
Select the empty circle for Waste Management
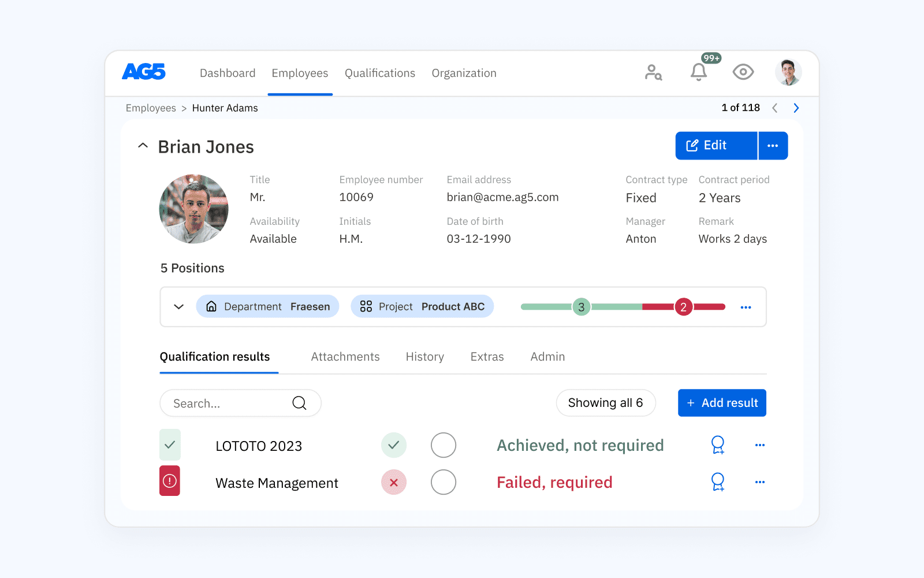(x=444, y=482)
